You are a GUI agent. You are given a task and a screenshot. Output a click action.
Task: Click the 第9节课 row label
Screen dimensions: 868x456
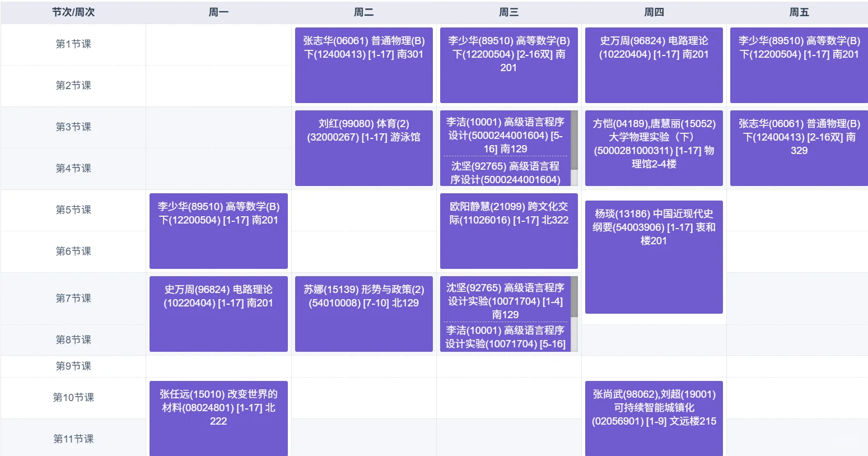click(x=73, y=366)
